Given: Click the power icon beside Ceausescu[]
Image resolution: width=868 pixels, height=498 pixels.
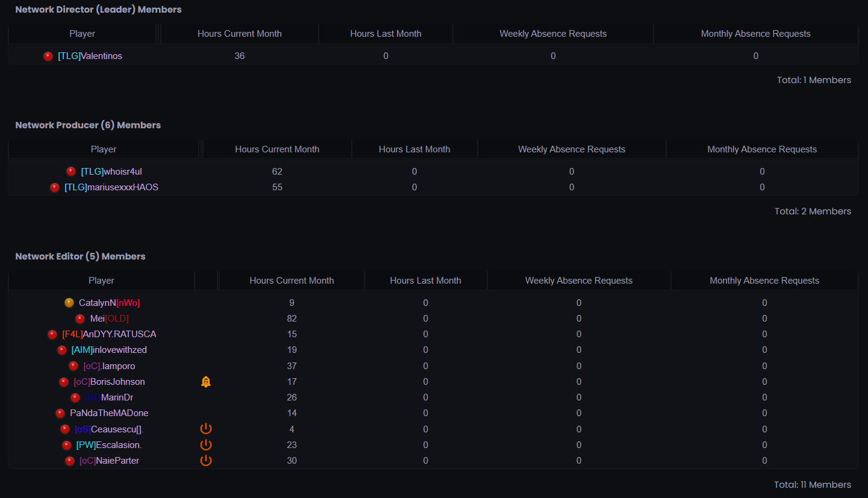Looking at the screenshot, I should pos(206,429).
